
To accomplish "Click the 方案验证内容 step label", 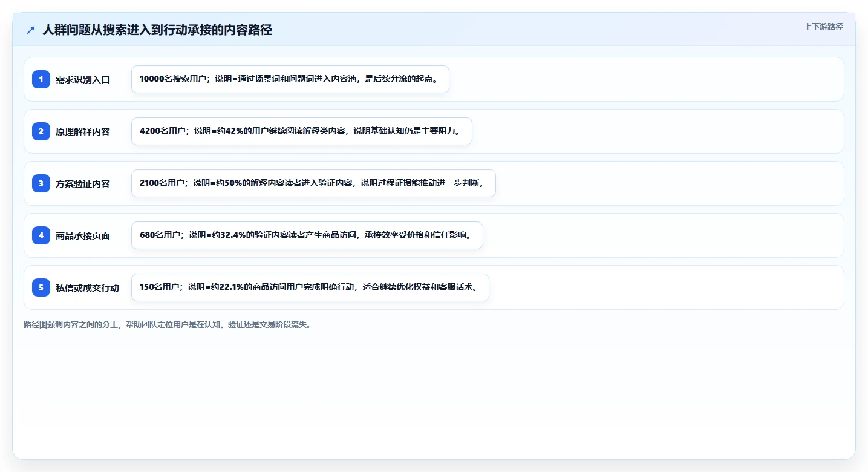I will coord(83,183).
